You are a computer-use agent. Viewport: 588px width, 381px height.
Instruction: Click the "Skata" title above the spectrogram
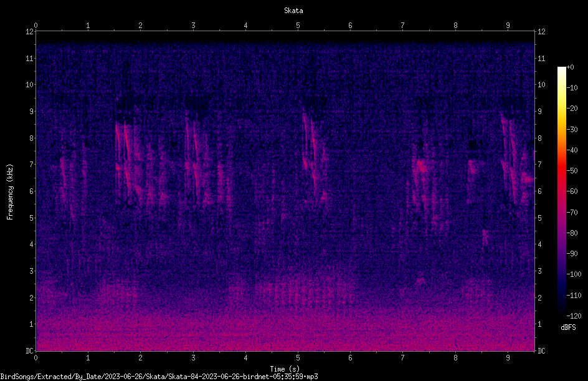pos(293,11)
